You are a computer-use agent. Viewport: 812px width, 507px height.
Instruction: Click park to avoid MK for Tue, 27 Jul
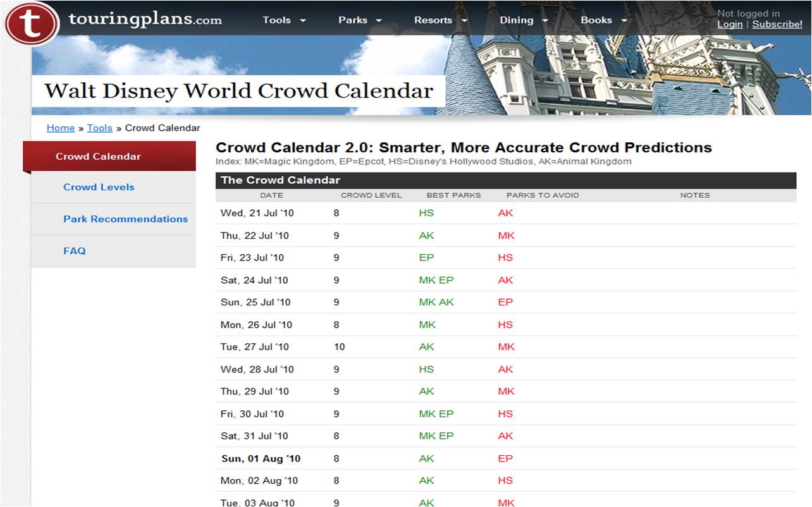click(x=507, y=347)
